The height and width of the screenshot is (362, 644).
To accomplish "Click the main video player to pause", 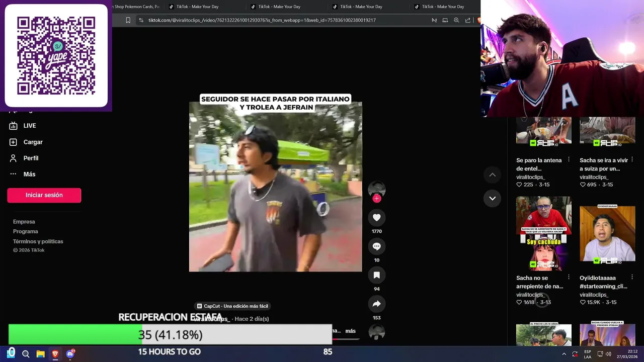I will 275,187.
